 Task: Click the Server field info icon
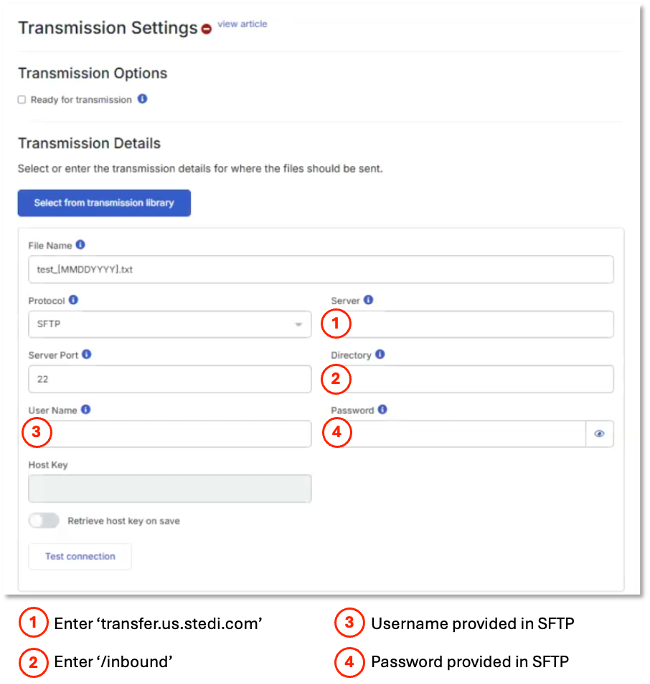click(368, 300)
